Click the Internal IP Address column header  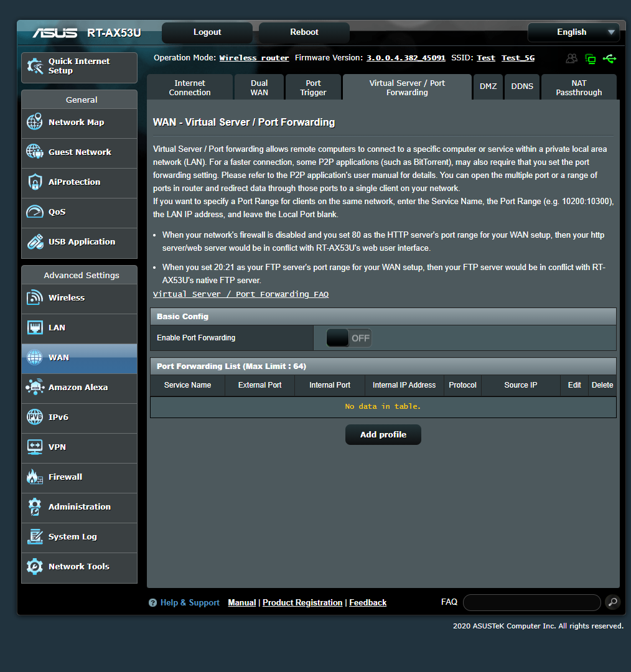pyautogui.click(x=404, y=385)
